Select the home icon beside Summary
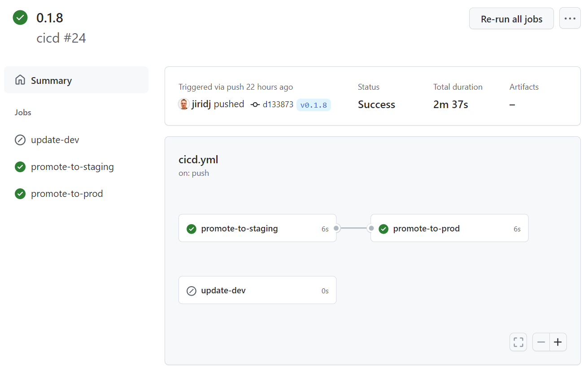 (x=20, y=80)
